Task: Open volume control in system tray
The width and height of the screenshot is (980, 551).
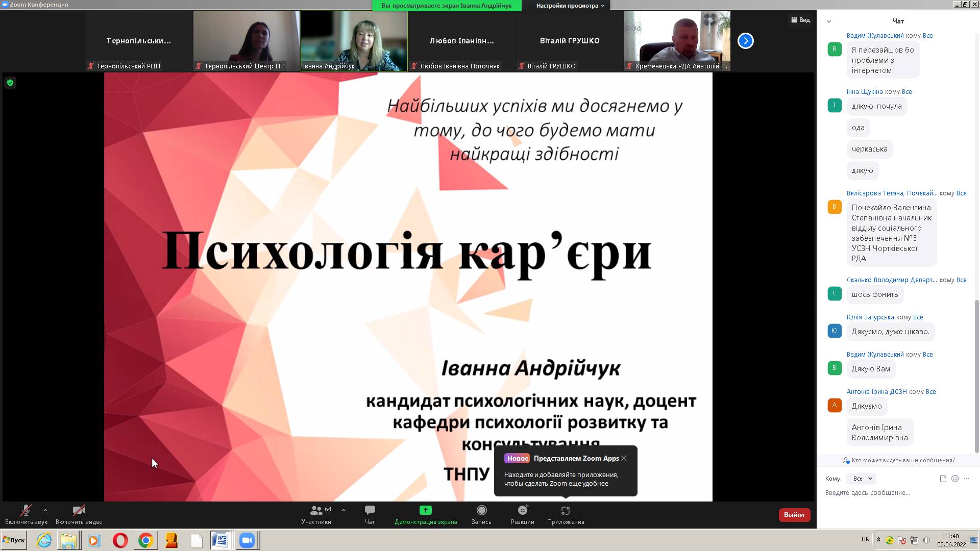Action: (x=926, y=540)
